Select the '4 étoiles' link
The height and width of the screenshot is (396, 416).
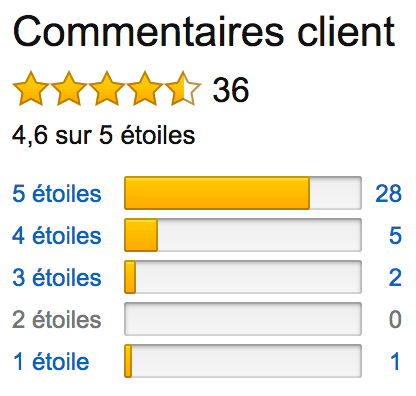[57, 236]
